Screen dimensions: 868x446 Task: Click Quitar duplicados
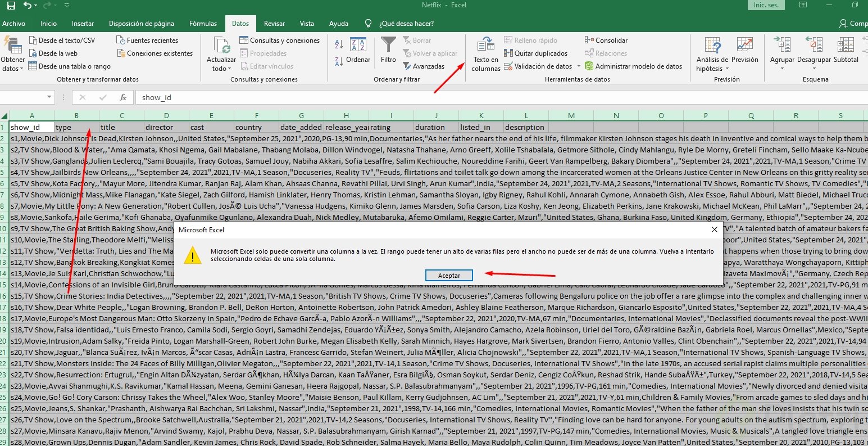(536, 53)
